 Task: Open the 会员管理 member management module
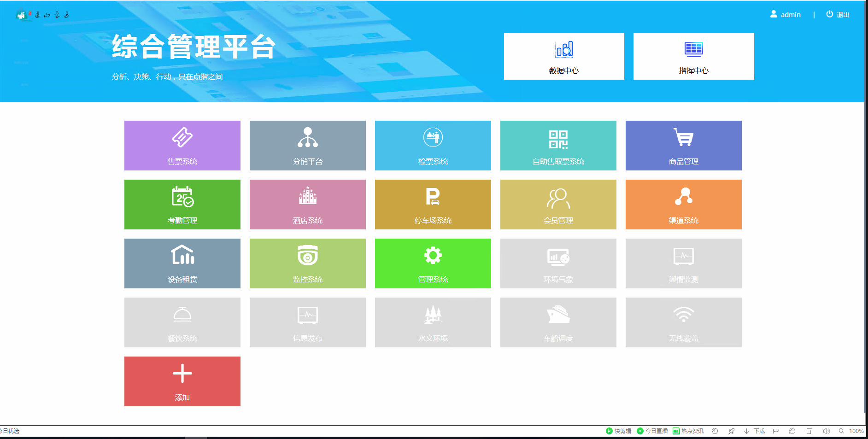point(558,205)
